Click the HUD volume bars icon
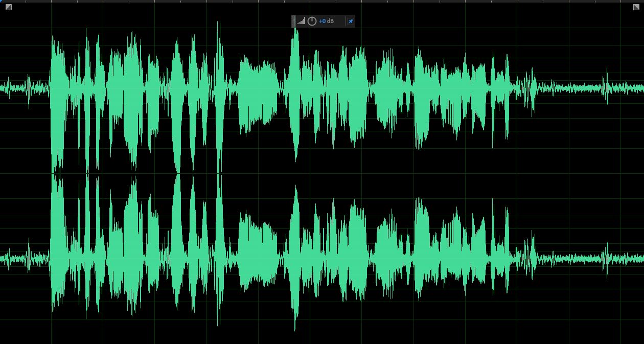Viewport: 644px width, 344px height. [x=301, y=21]
